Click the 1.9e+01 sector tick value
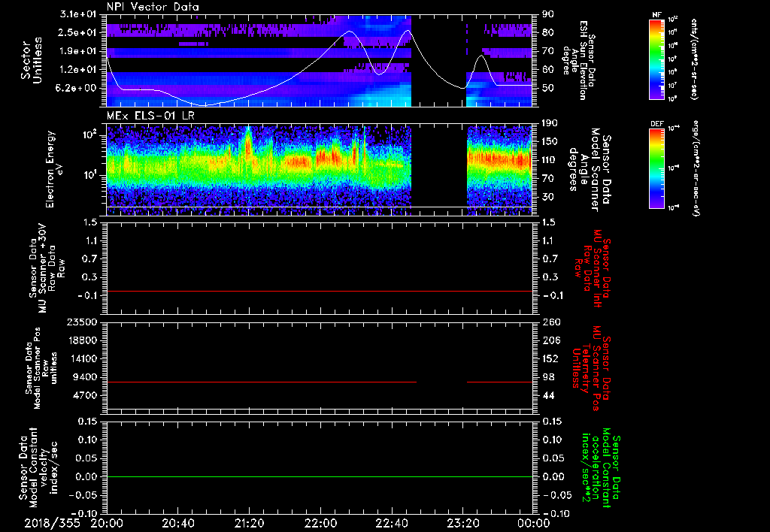770x532 pixels. (77, 51)
